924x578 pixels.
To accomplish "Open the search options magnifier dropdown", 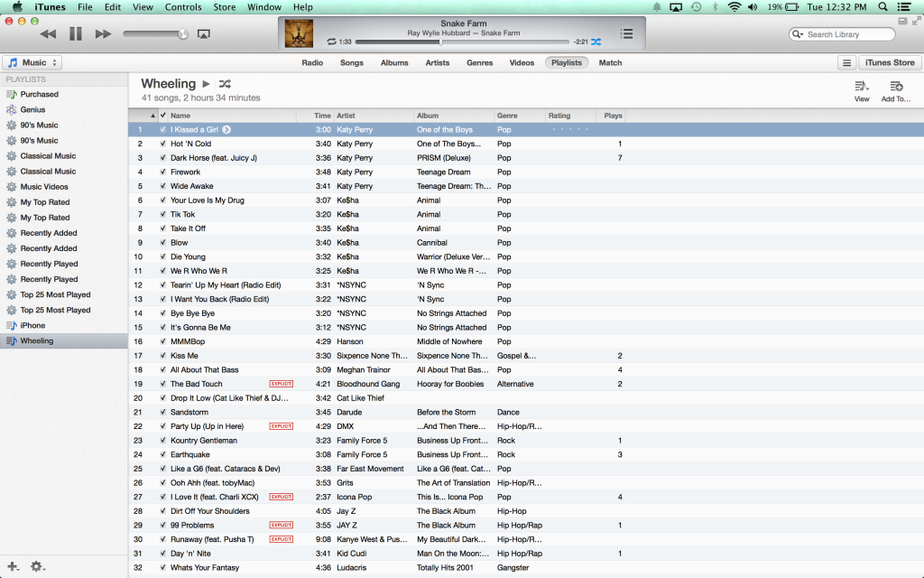I will [798, 34].
